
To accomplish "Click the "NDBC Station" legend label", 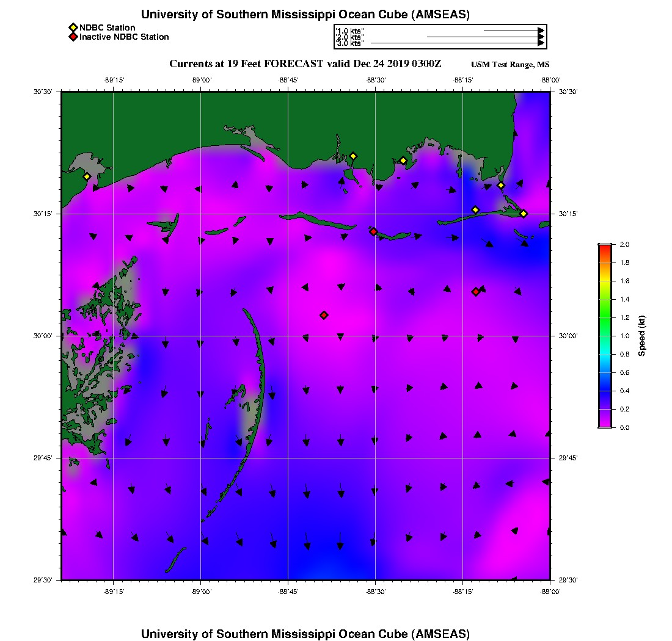I will point(108,27).
